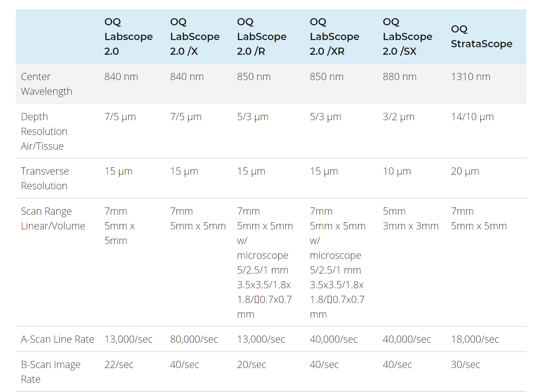Click the OQ LabScope 2.0 /XR header
Image resolution: width=537 pixels, height=392 pixels.
pyautogui.click(x=334, y=37)
